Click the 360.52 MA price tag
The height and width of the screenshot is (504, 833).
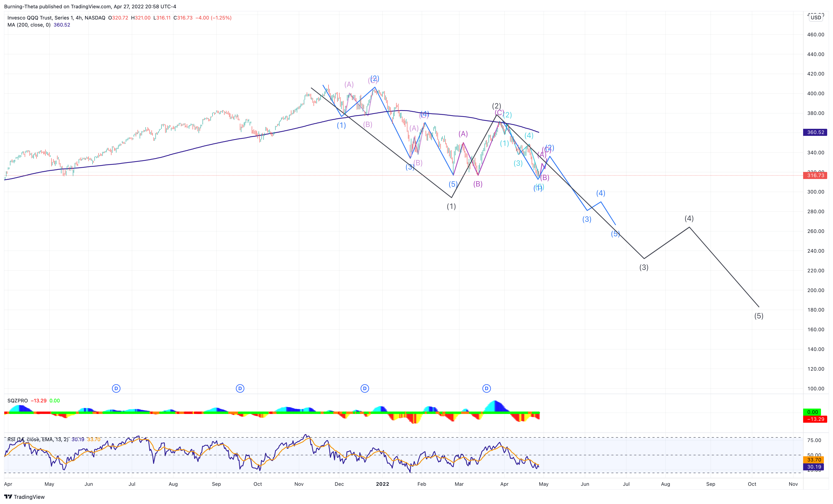point(815,132)
